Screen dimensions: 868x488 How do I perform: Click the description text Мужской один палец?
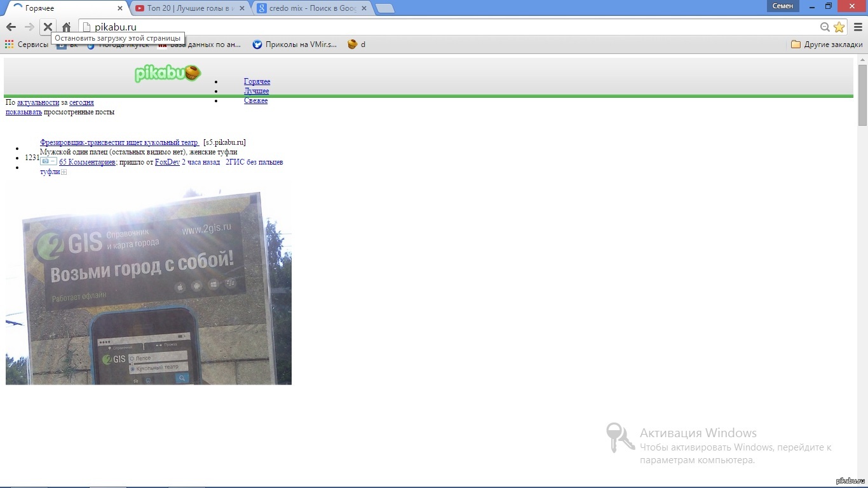[139, 152]
